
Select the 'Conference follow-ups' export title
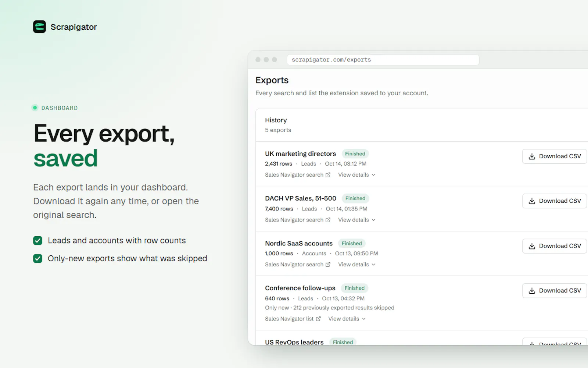pos(300,288)
